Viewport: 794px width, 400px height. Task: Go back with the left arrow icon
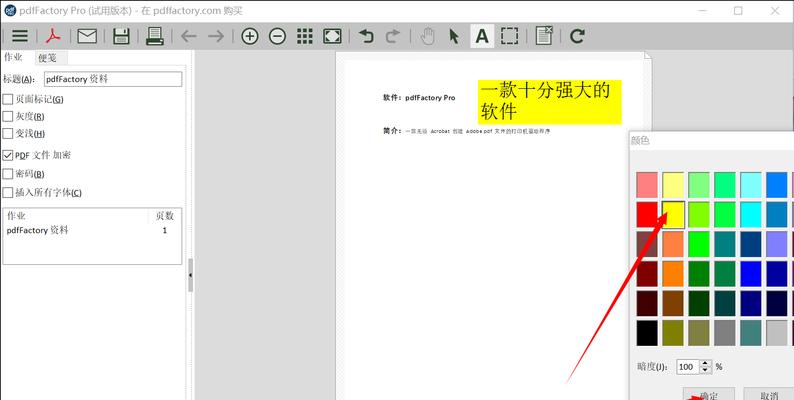[x=188, y=36]
